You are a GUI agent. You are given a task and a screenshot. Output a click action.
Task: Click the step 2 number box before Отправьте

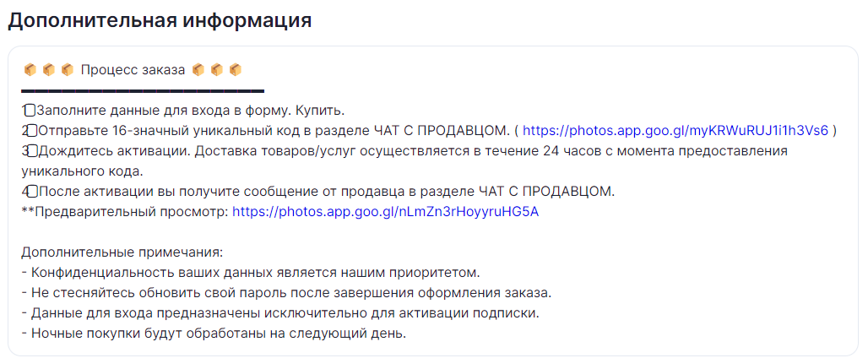[30, 131]
